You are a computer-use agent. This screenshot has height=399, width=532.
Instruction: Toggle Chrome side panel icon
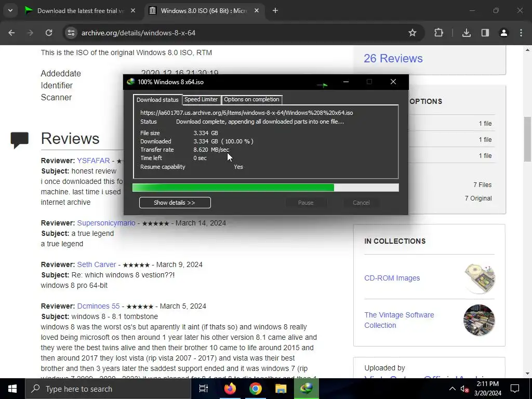[x=485, y=33]
